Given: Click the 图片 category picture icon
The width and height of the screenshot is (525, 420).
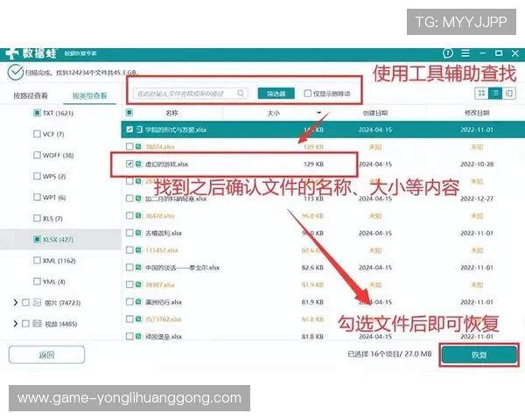Looking at the screenshot, I should (x=37, y=303).
